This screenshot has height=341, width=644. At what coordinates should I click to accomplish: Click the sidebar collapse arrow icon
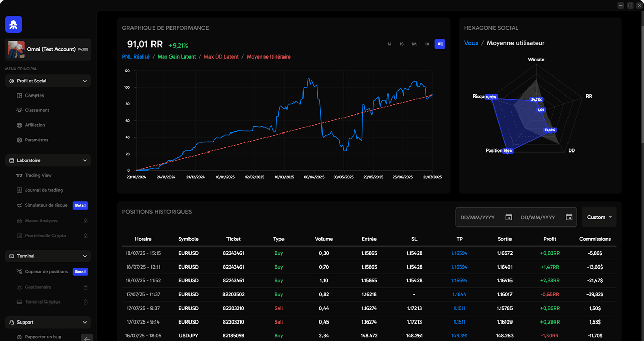87,337
